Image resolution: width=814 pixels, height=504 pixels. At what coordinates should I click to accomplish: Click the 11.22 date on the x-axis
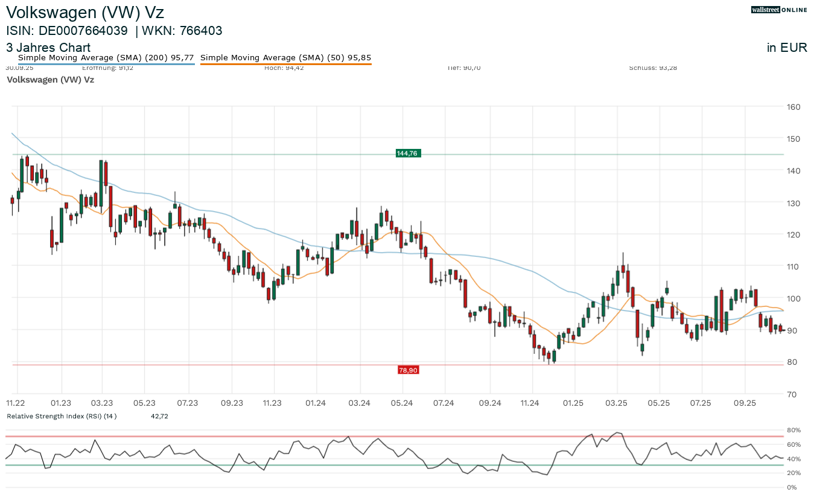coord(15,403)
